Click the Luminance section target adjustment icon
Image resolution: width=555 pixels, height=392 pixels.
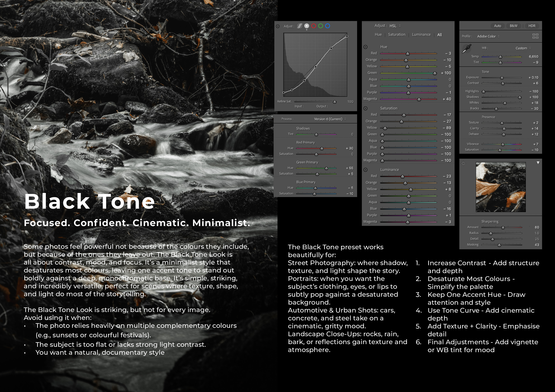(365, 170)
